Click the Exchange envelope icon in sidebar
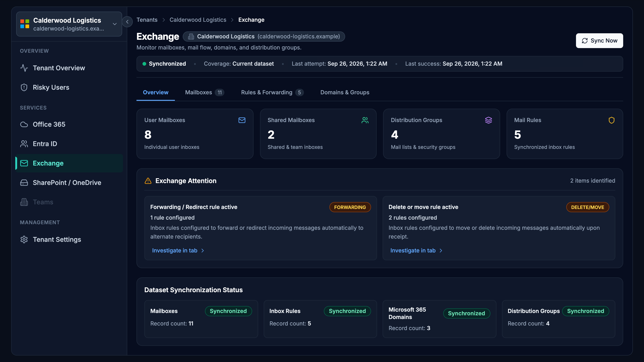Image resolution: width=644 pixels, height=362 pixels. (24, 163)
